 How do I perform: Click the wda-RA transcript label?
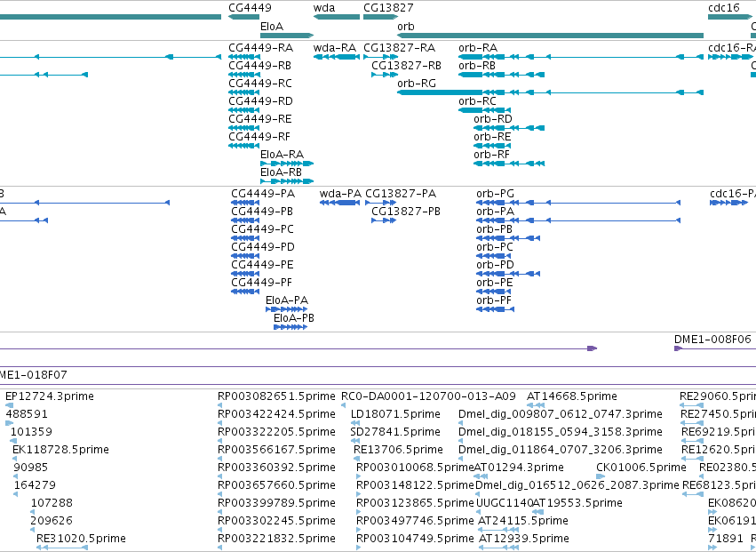335,48
